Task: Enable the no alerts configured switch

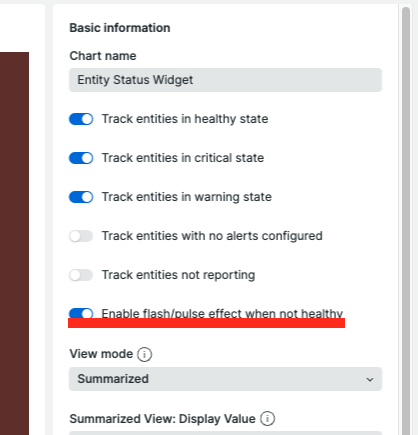Action: pos(81,236)
